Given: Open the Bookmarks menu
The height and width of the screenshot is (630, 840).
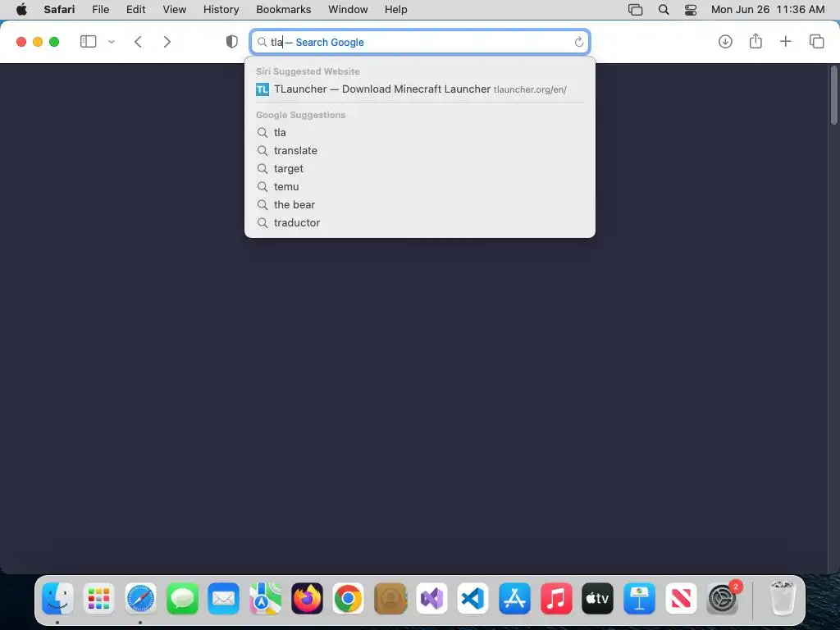Looking at the screenshot, I should 283,10.
